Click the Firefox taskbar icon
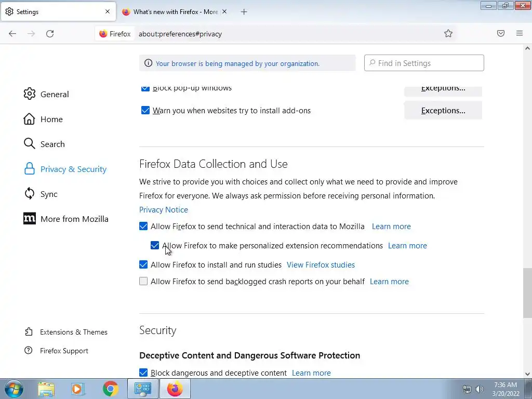Image resolution: width=532 pixels, height=399 pixels. [x=175, y=389]
